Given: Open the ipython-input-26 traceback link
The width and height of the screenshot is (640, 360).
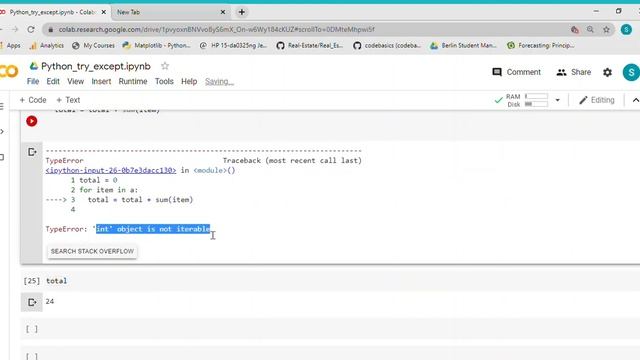Looking at the screenshot, I should (x=111, y=170).
